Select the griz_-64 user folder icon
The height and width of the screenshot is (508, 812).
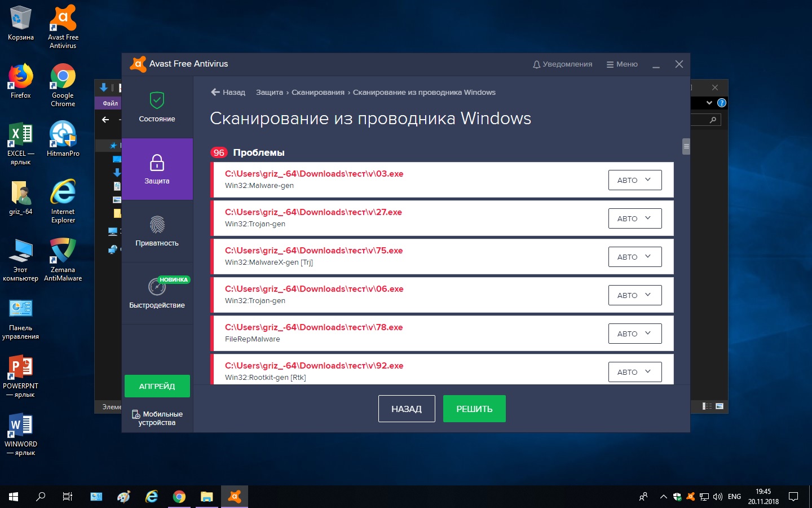[x=21, y=198]
